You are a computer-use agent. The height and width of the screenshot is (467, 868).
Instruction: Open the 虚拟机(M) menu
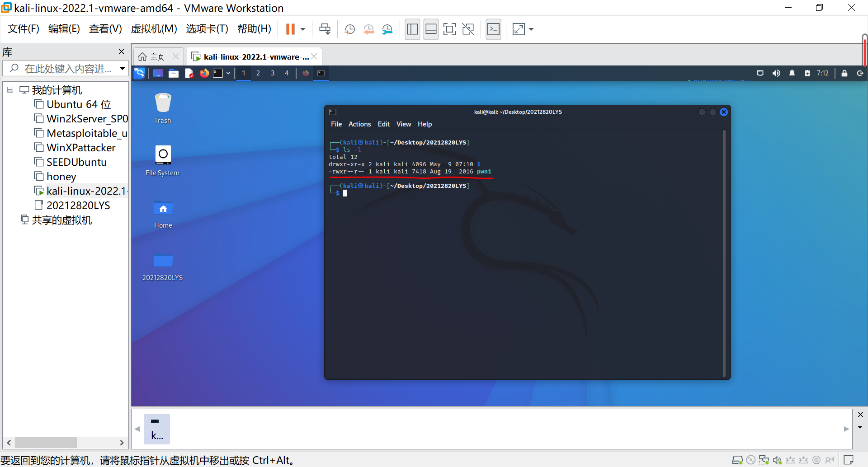click(x=154, y=29)
